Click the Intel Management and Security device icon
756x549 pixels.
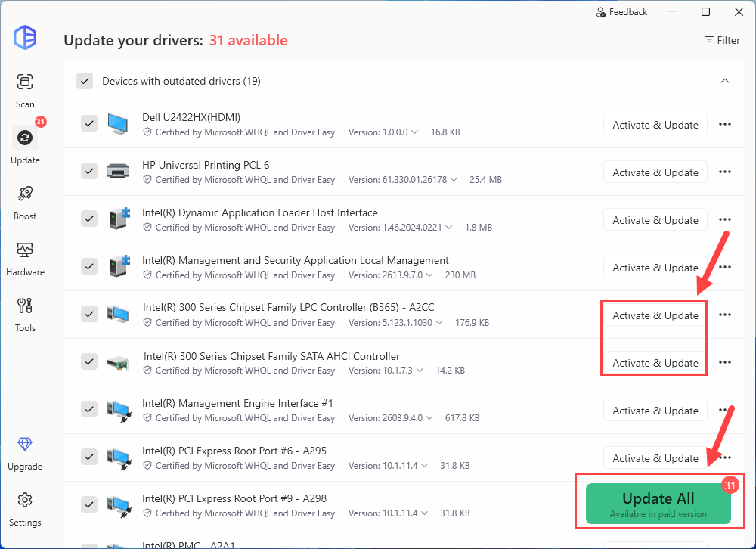coord(119,266)
